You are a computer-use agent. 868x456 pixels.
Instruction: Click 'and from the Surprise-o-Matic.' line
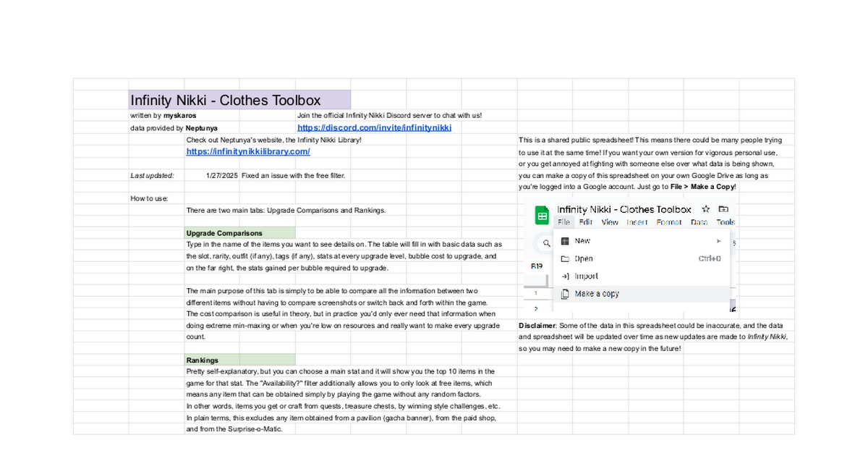point(234,429)
